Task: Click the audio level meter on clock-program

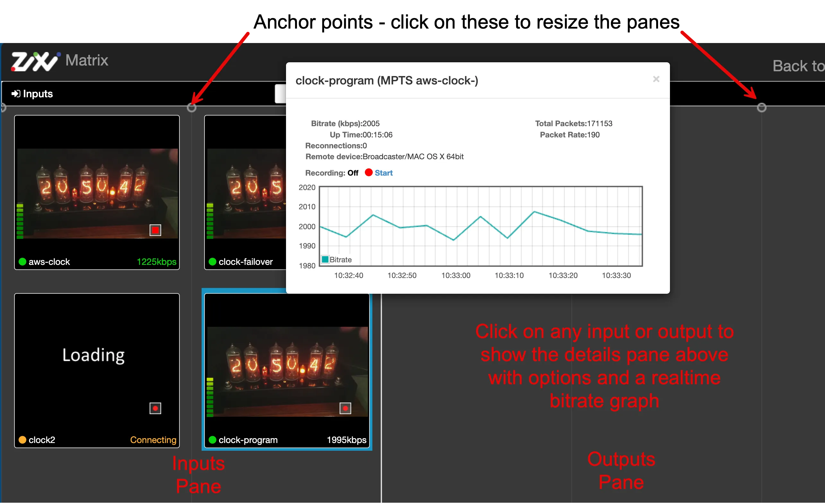Action: [210, 397]
